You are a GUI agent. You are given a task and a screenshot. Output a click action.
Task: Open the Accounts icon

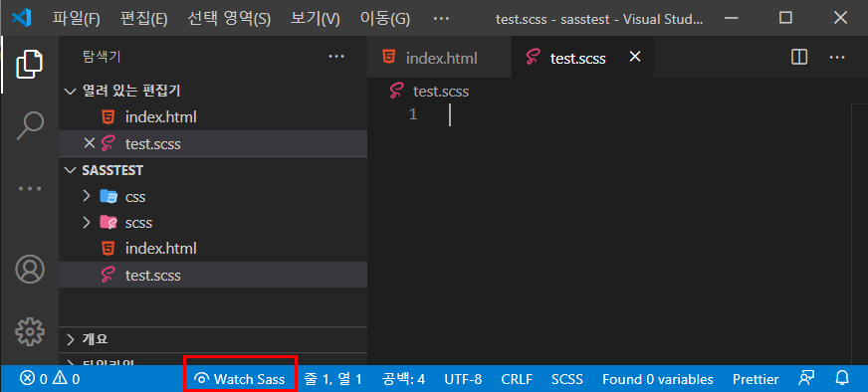click(29, 269)
